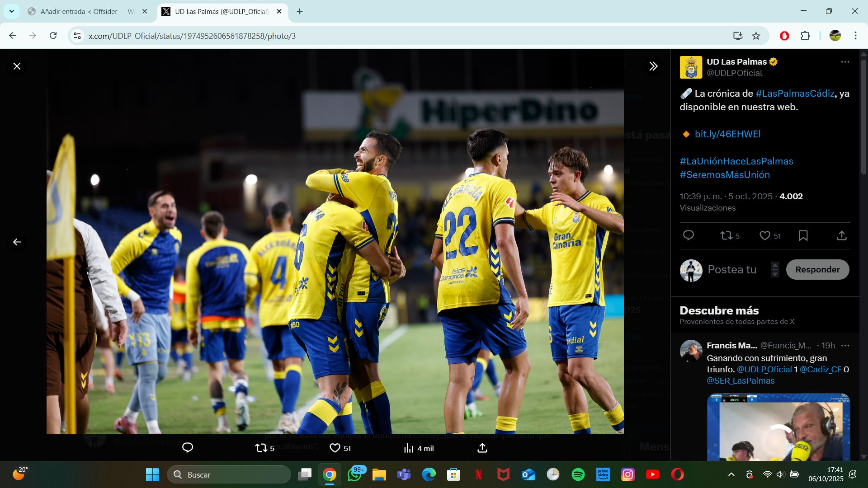Screen dimensions: 868x488
Task: Open the UD Las Palmas profile name
Action: [736, 61]
